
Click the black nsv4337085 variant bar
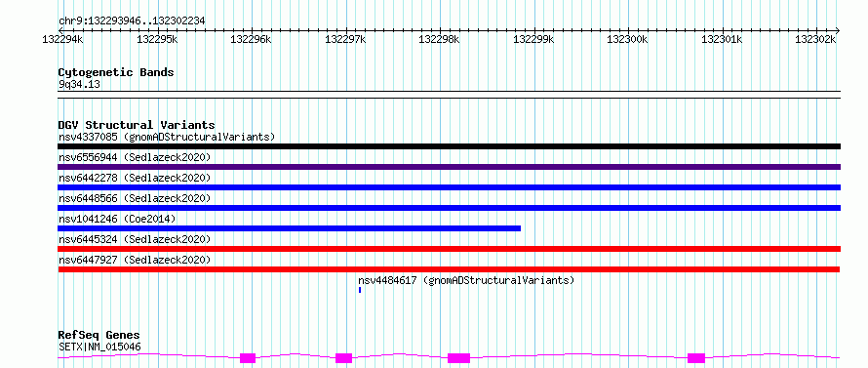(x=449, y=146)
